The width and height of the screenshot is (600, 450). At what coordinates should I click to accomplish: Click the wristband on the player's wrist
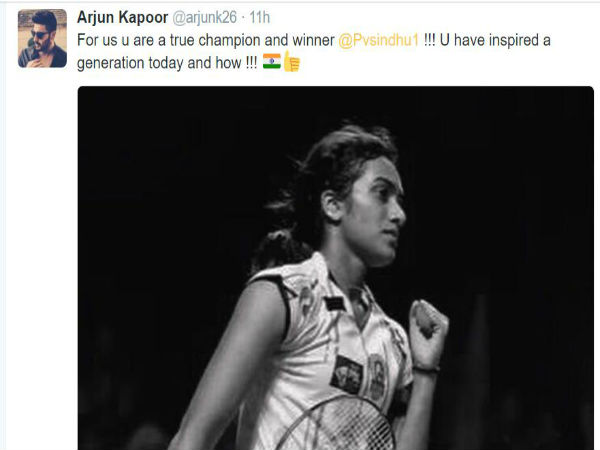click(x=426, y=369)
